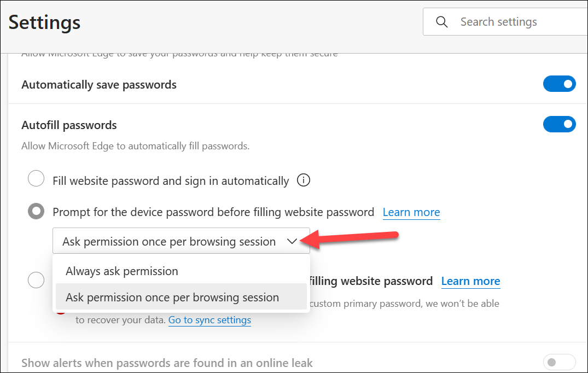
Task: Click the info icon beside sign in automatically
Action: [304, 180]
